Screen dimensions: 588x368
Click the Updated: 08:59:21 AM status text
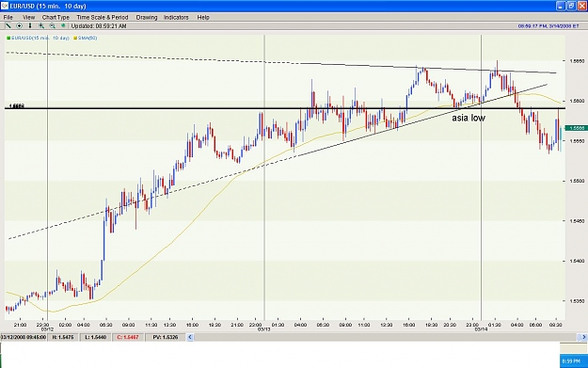click(99, 26)
